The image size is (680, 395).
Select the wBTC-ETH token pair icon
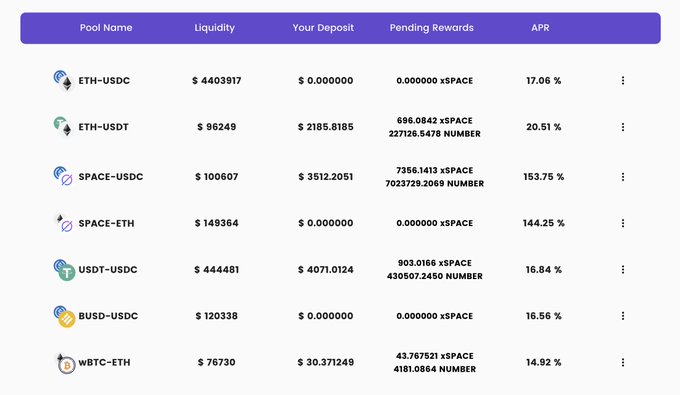tap(65, 362)
